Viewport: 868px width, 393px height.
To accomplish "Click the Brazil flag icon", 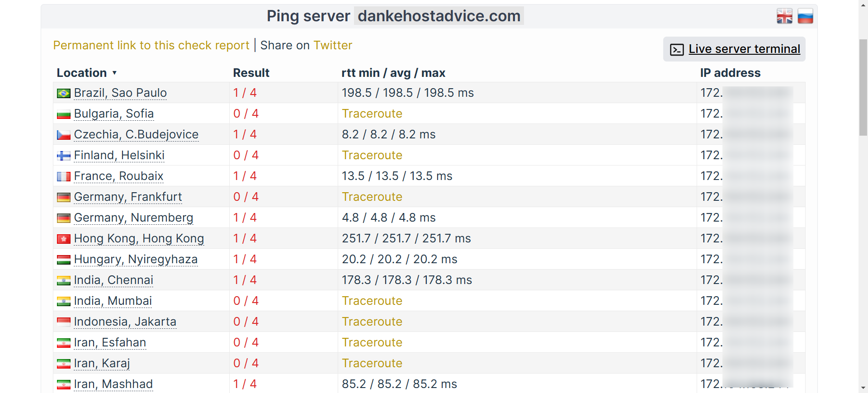I will [63, 93].
